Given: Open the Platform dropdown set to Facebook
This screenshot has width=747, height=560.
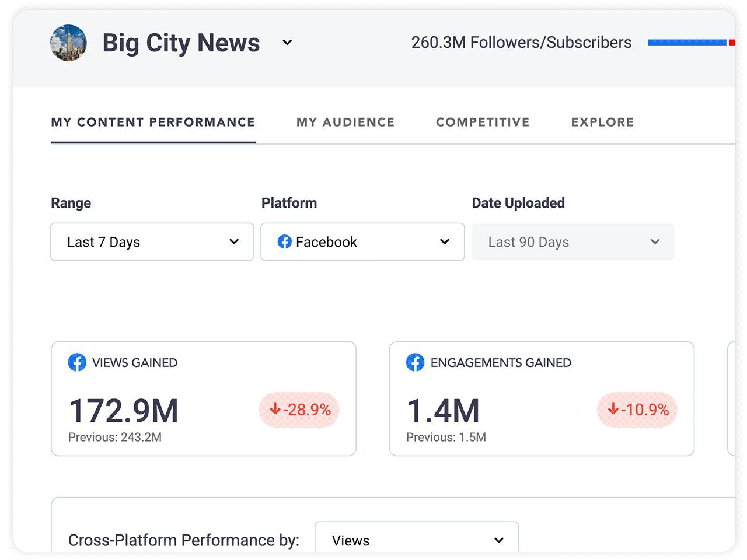Looking at the screenshot, I should 362,242.
